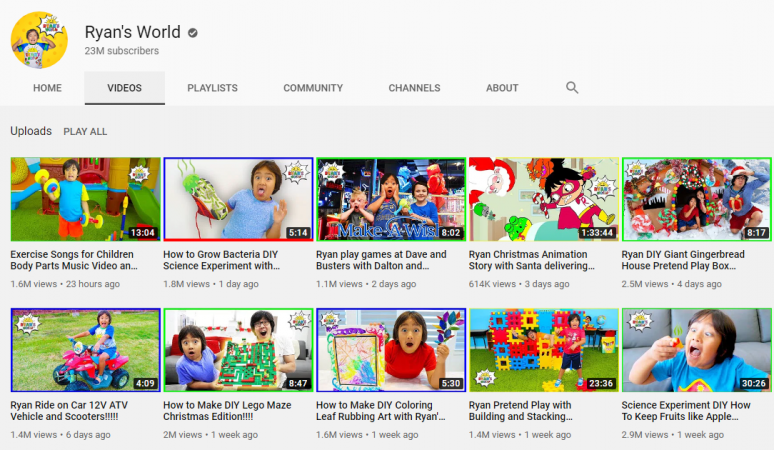774x450 pixels.
Task: Open the Exercise Songs for Children thumbnail
Action: point(85,199)
